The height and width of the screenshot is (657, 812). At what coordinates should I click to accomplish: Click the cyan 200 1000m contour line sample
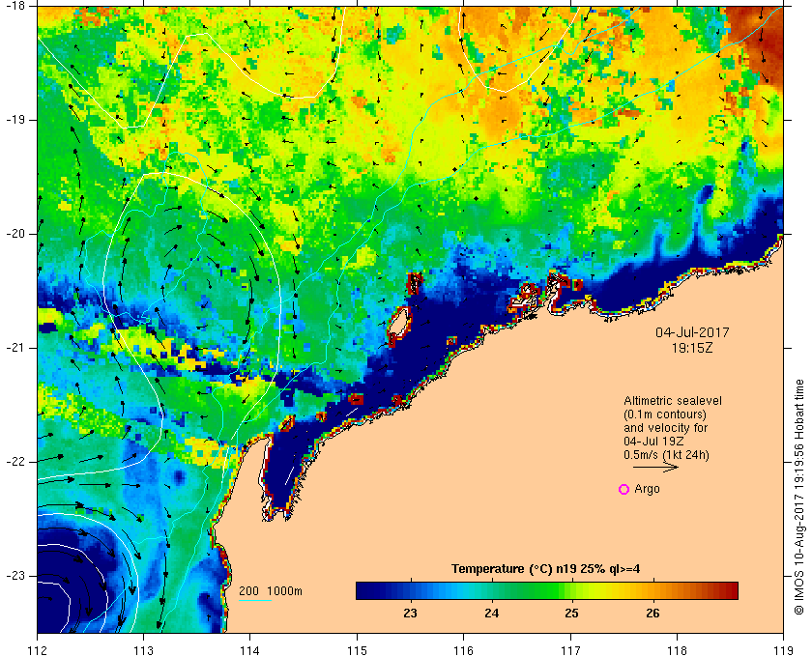pyautogui.click(x=255, y=601)
